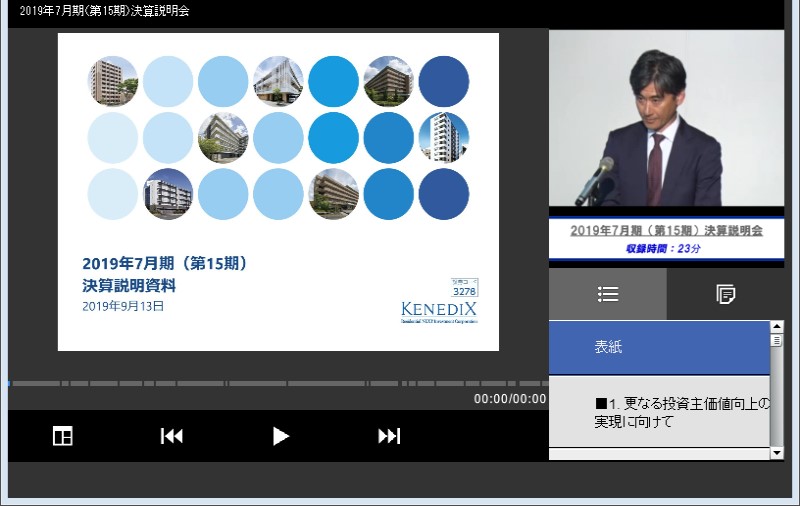The height and width of the screenshot is (506, 800).
Task: Skip to the previous chapter
Action: [x=172, y=436]
